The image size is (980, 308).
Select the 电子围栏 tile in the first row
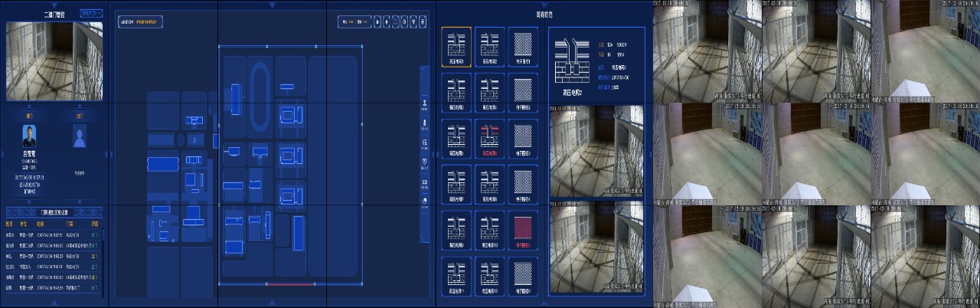[523, 48]
